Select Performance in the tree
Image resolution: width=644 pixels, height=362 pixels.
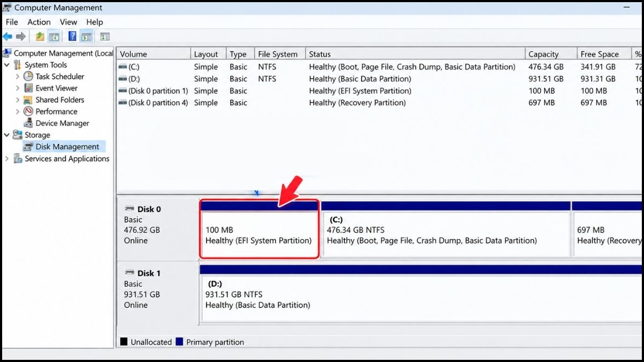pos(56,112)
